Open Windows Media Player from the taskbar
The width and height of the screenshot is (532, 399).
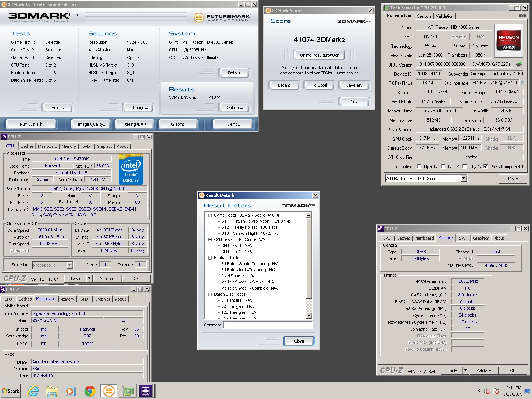pos(71,391)
